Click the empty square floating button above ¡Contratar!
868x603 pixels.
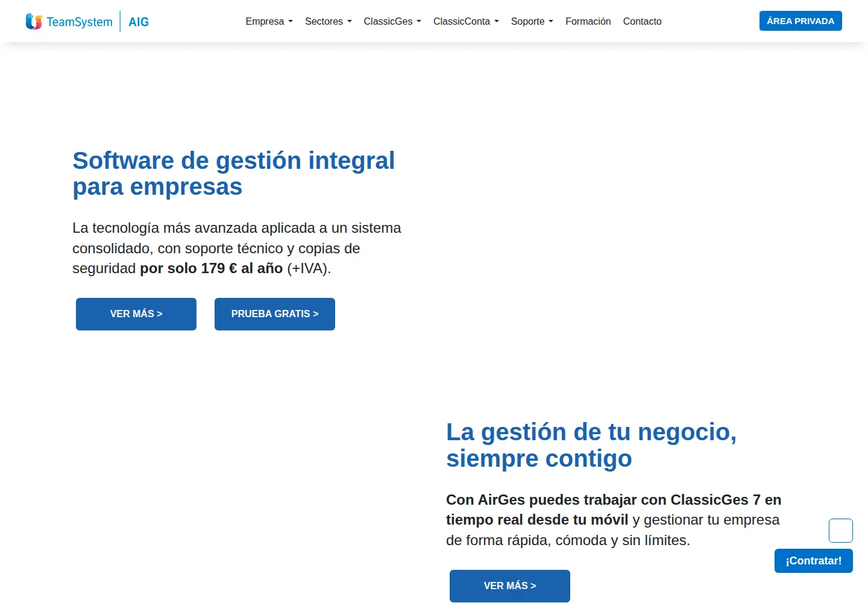tap(841, 531)
